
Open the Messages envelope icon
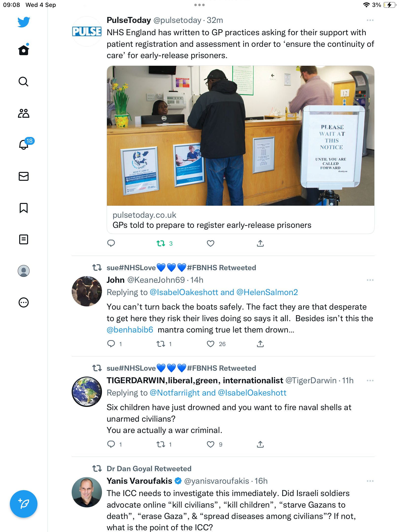(x=24, y=176)
